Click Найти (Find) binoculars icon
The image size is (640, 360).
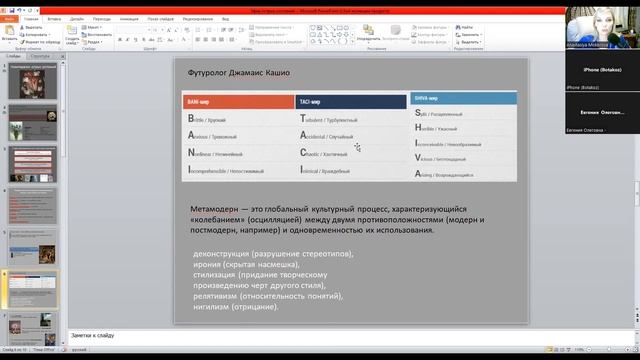pyautogui.click(x=458, y=27)
